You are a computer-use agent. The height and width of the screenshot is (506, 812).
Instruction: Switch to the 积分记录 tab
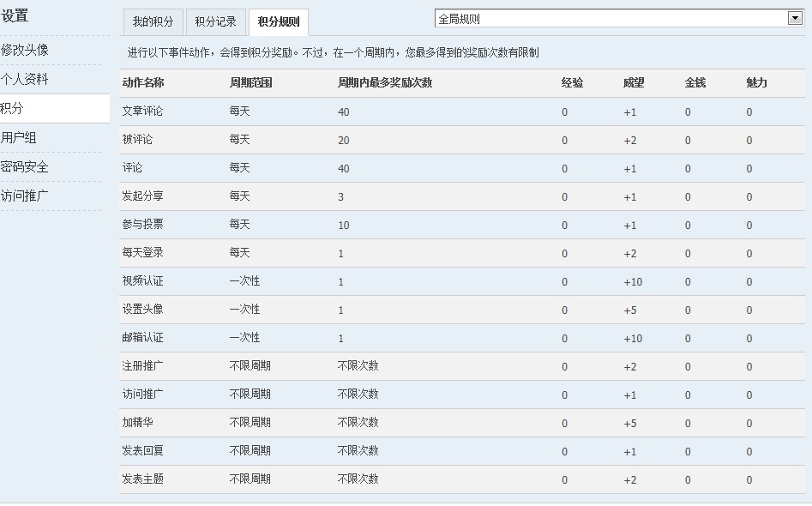click(x=215, y=21)
